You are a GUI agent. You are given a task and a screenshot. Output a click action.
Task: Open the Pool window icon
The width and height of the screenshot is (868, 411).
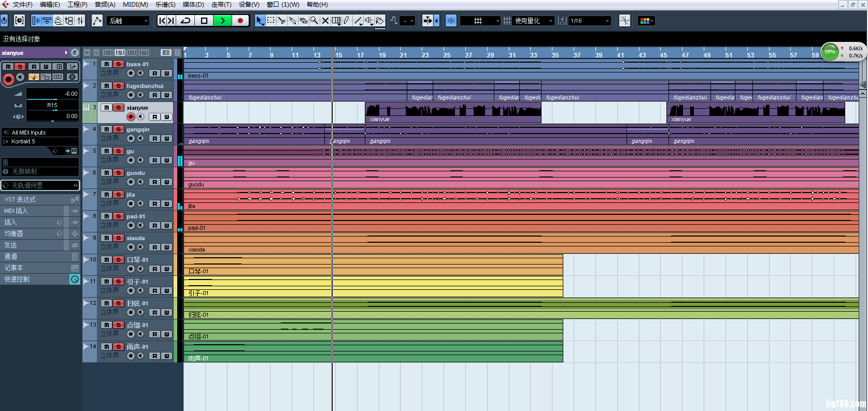[69, 21]
